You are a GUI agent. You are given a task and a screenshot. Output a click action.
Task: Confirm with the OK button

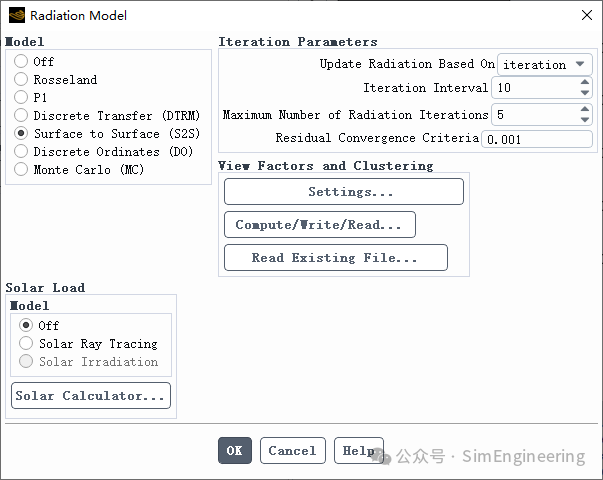coord(235,450)
